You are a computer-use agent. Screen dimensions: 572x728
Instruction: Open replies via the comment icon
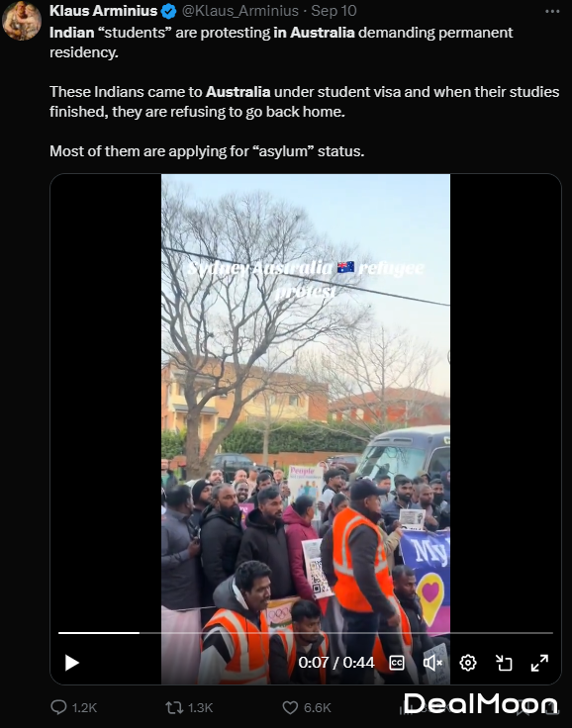58,707
